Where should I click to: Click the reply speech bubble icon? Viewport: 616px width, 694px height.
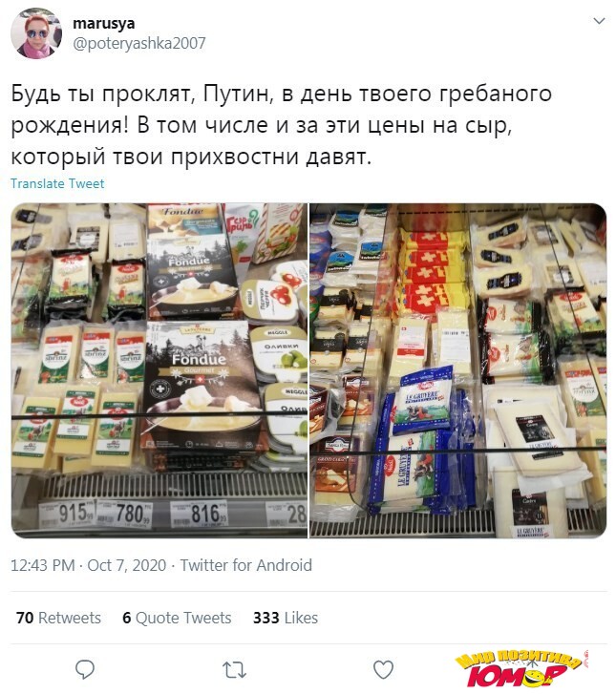85,669
